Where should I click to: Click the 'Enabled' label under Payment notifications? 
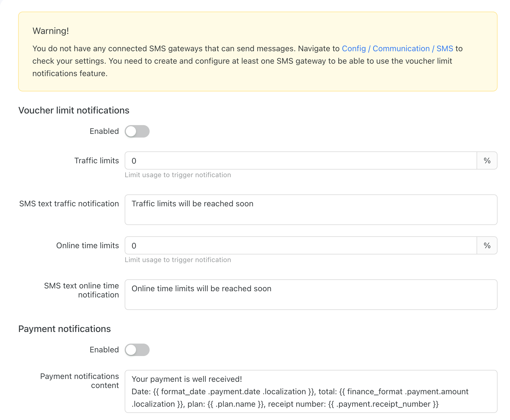[104, 350]
